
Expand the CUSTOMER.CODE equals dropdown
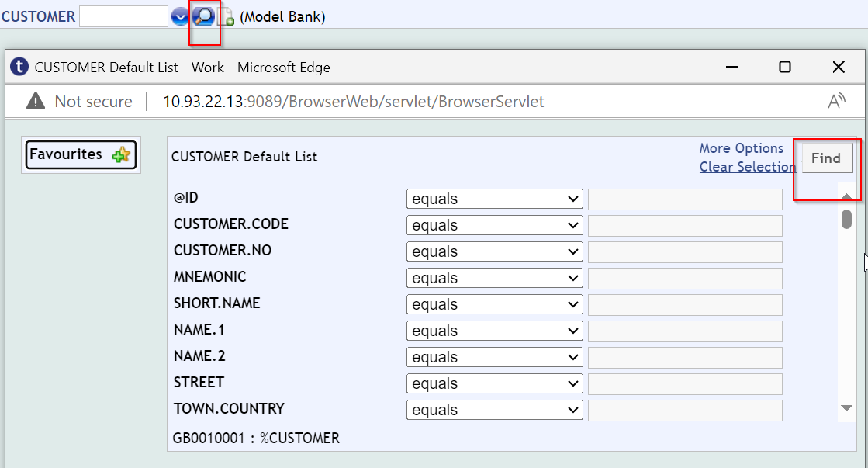click(x=494, y=226)
